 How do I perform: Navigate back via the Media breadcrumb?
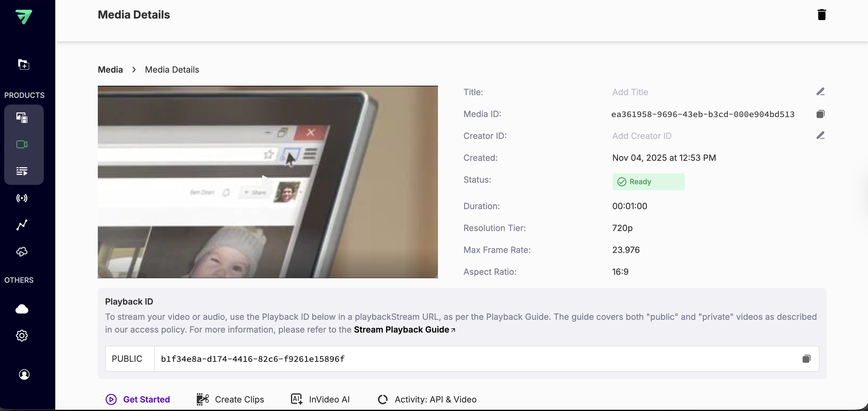coord(110,69)
